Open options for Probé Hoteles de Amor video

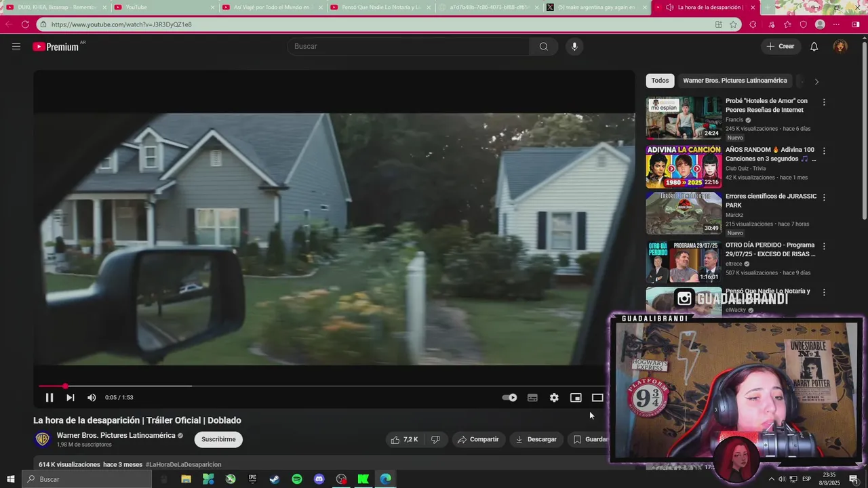click(x=824, y=102)
